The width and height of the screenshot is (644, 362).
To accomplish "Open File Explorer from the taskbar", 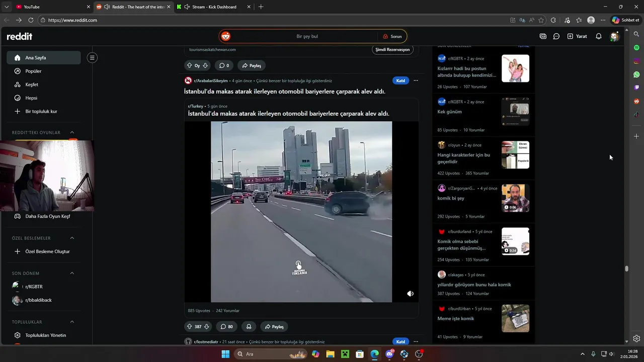I will (330, 354).
